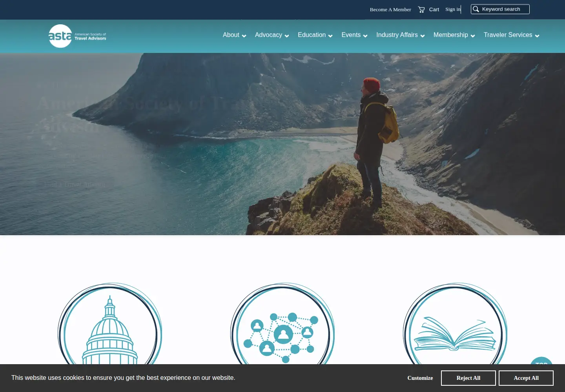Viewport: 565px width, 392px height.
Task: Expand the Traveler Services chevron
Action: click(x=537, y=36)
